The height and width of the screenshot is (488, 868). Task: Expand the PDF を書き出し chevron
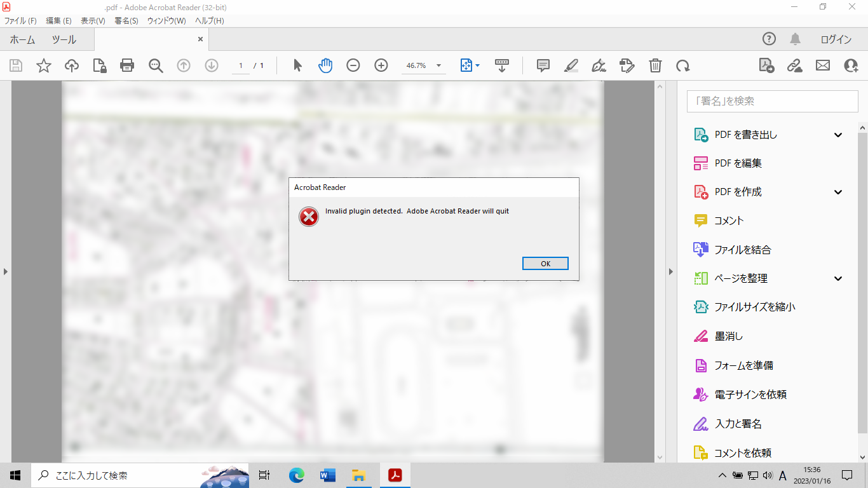pos(838,135)
